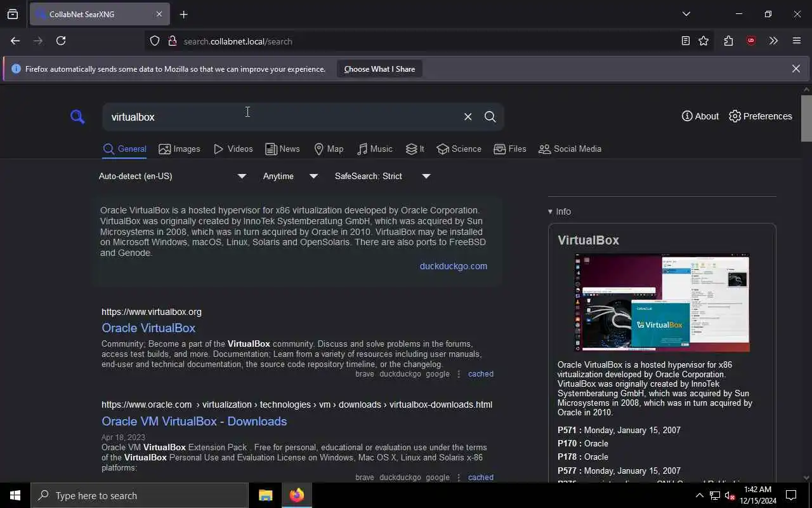Close the CollabNet SearXNG tab
This screenshot has height=508, width=812.
pos(159,14)
